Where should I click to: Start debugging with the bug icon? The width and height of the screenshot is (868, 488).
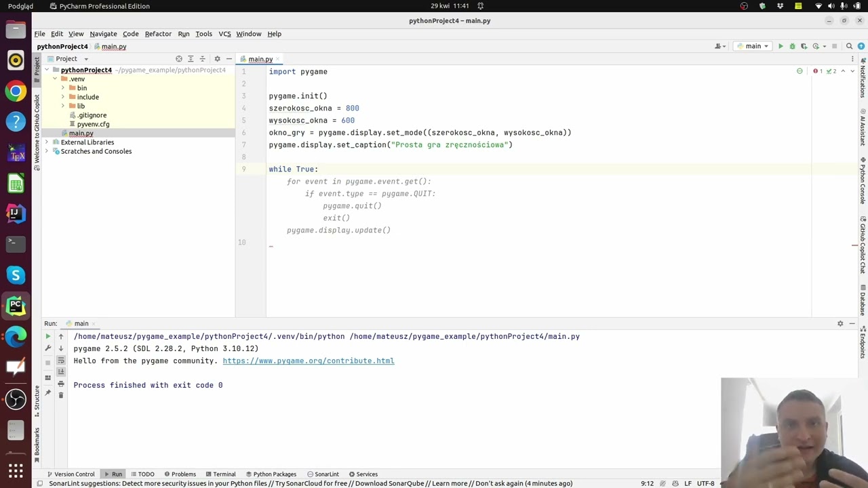tap(792, 46)
